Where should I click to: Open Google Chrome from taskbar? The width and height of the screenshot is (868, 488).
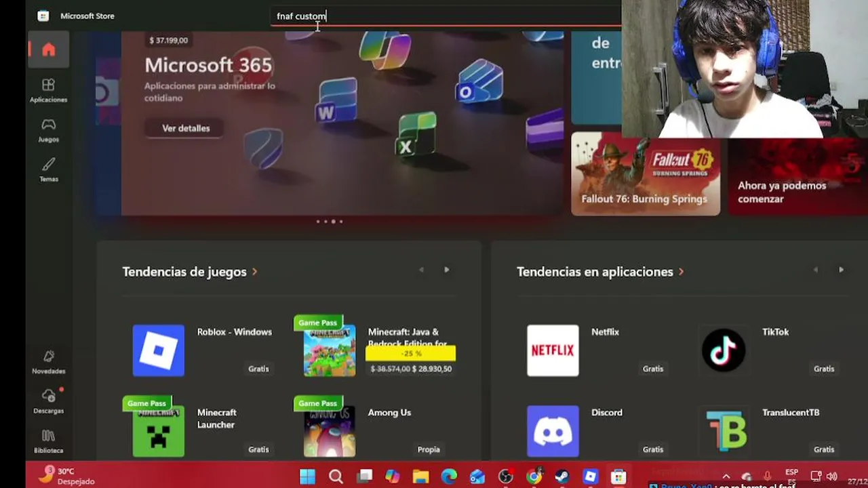tap(534, 476)
